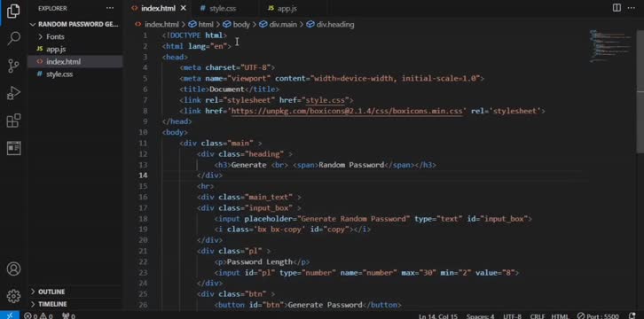Open editor more actions ellipsis at top right
Screen dimensions: 644x319
pyautogui.click(x=631, y=8)
